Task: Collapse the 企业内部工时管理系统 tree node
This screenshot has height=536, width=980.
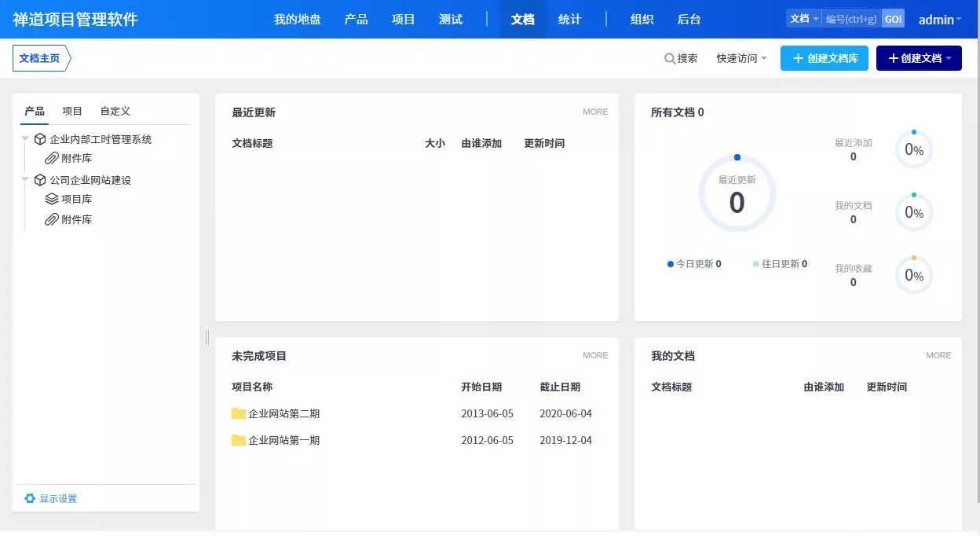Action: 25,138
